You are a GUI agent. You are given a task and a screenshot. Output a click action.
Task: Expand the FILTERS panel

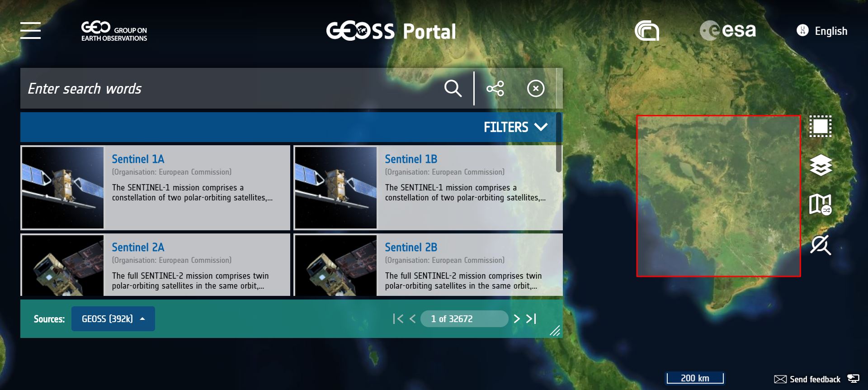point(515,127)
